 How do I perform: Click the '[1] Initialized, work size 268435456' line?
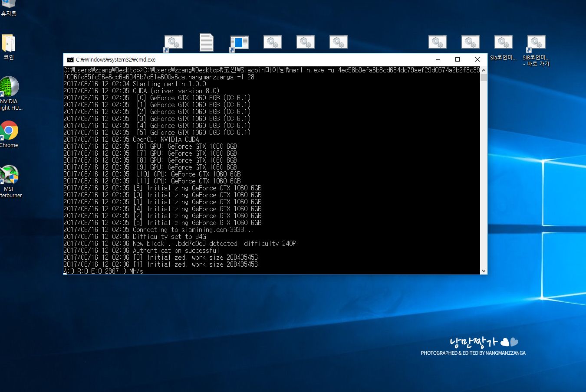[161, 265]
